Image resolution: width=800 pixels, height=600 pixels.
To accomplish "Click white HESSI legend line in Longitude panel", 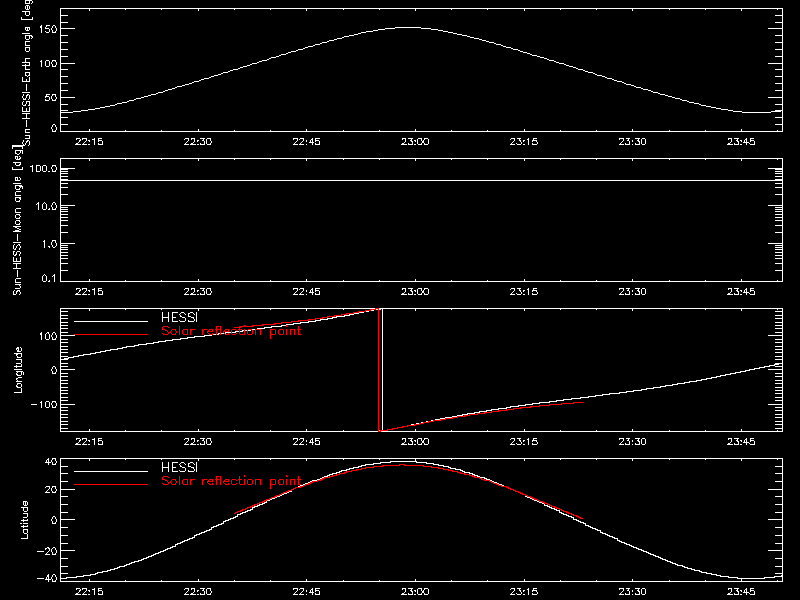I will pyautogui.click(x=111, y=321).
